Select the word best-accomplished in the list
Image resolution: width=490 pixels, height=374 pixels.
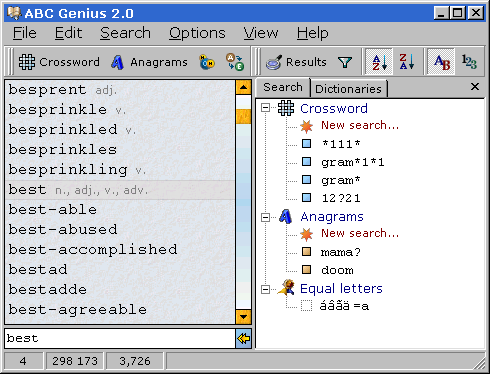click(93, 250)
